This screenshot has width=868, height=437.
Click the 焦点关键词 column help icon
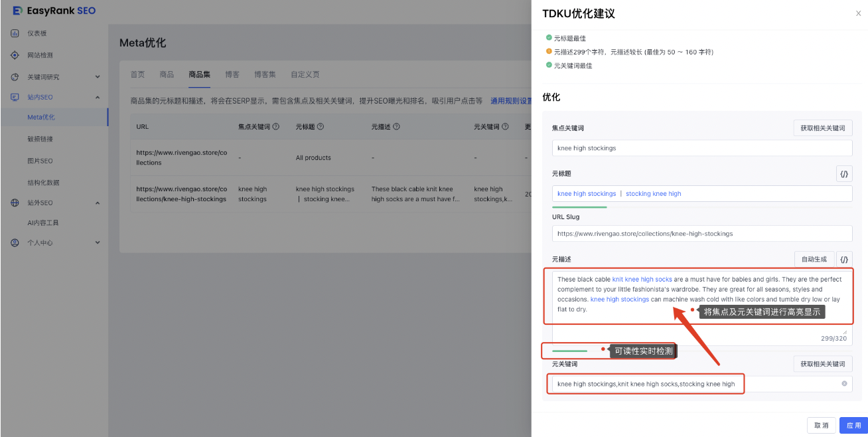[x=276, y=127]
